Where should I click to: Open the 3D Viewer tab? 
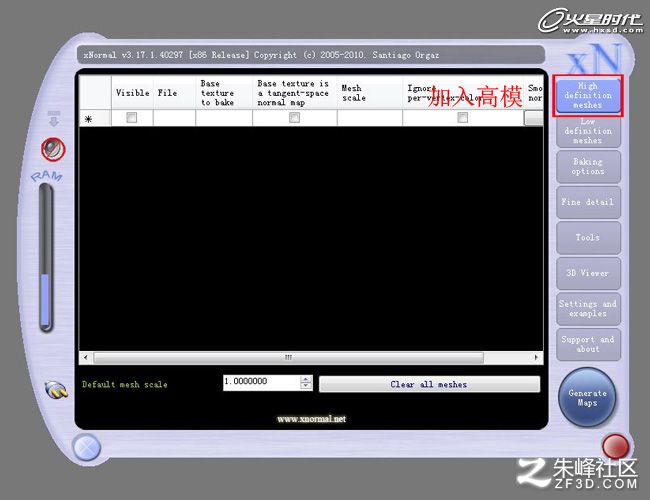(x=588, y=273)
